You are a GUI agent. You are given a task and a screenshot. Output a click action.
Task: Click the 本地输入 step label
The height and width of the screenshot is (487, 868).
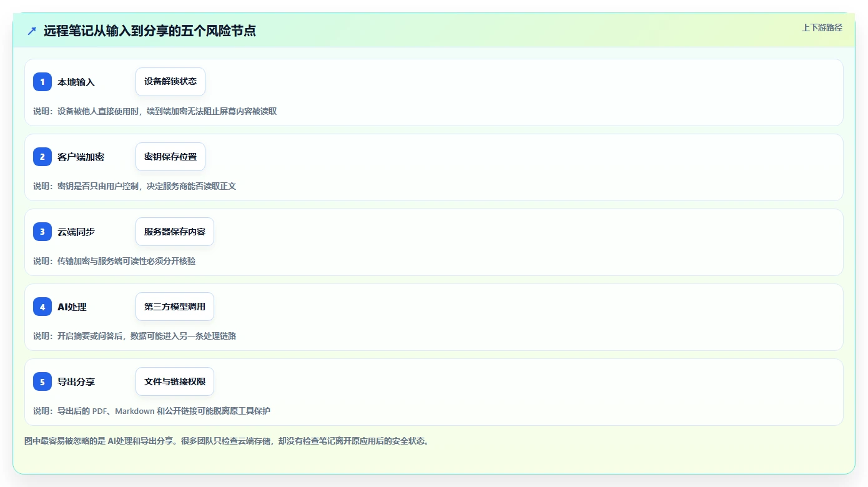click(76, 82)
